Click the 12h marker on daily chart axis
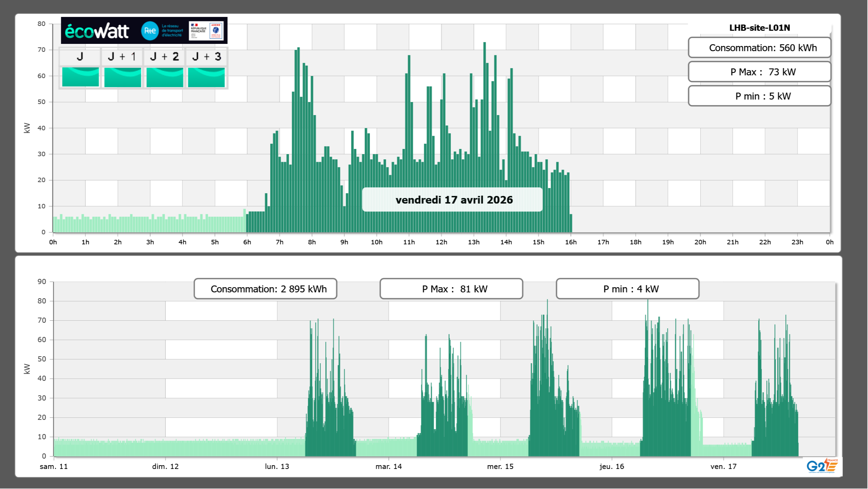Viewport: 868px width, 489px height. (441, 242)
